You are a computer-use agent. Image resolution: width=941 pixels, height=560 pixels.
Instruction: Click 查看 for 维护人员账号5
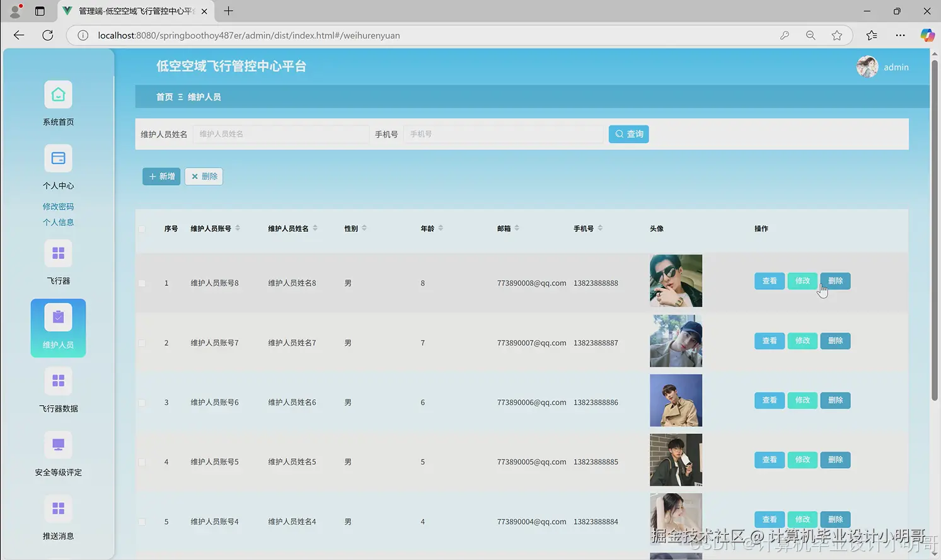[x=770, y=460]
